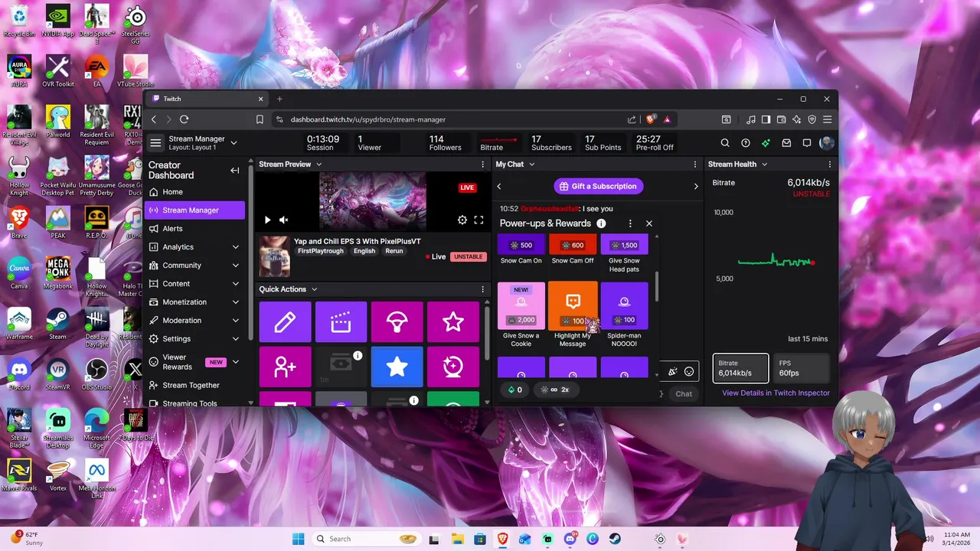Click the blue filled star quick action tile

click(397, 367)
